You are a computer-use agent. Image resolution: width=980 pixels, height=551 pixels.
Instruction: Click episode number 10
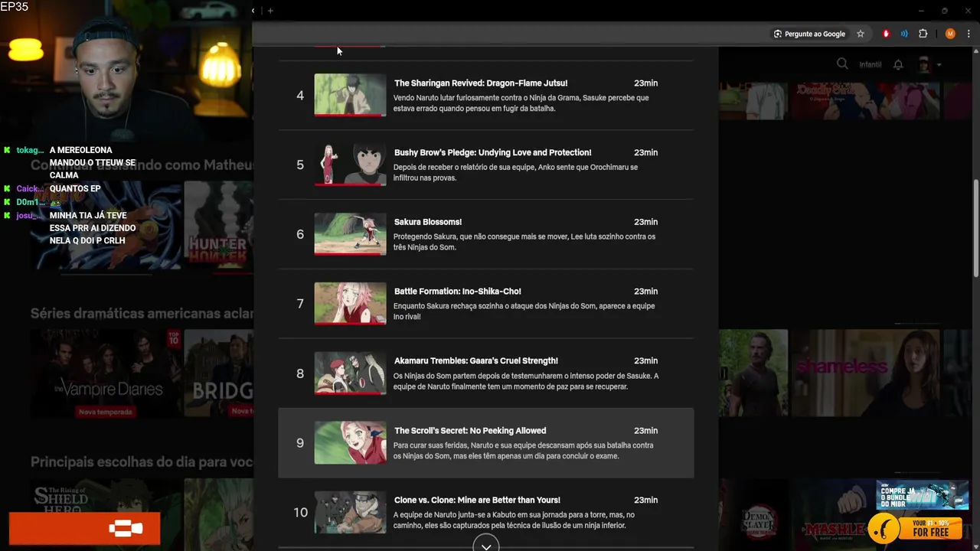coord(300,513)
